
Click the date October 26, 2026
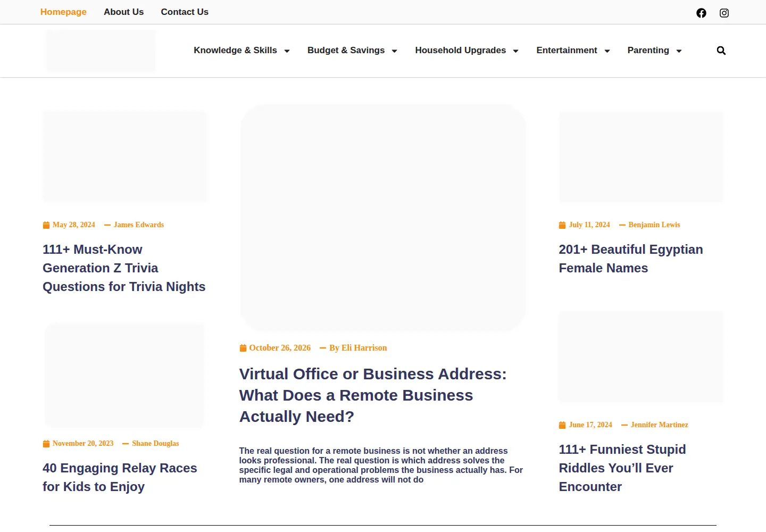click(x=280, y=348)
